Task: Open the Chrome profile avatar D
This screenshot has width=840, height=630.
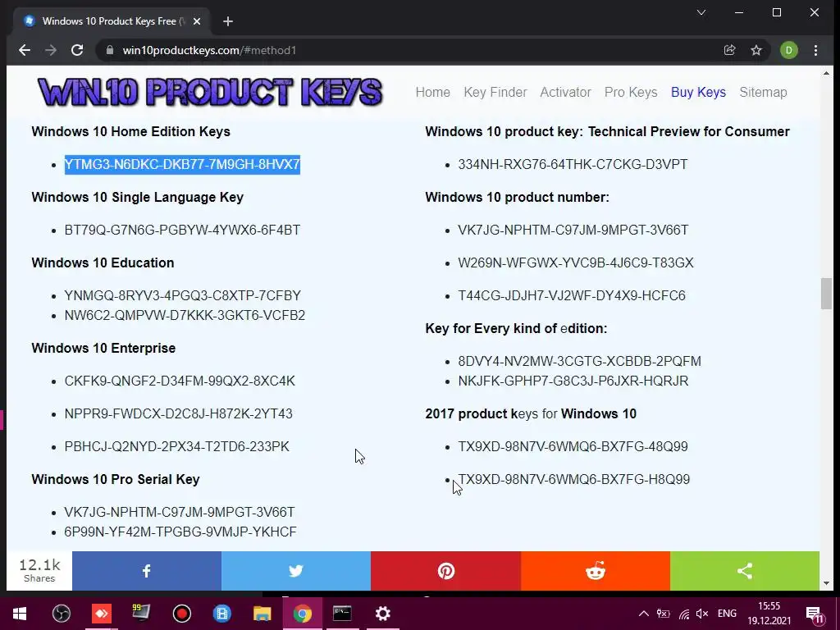Action: point(788,50)
